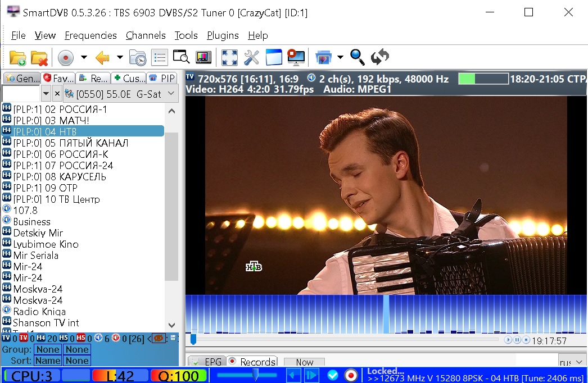Select channel 02 РОССИЯ-1
The width and height of the screenshot is (588, 383).
(83, 109)
